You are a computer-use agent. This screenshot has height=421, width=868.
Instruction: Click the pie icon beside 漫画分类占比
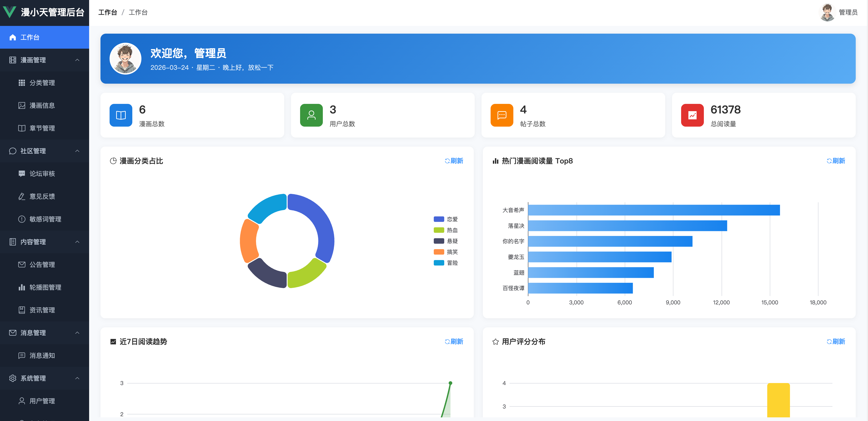(x=113, y=161)
